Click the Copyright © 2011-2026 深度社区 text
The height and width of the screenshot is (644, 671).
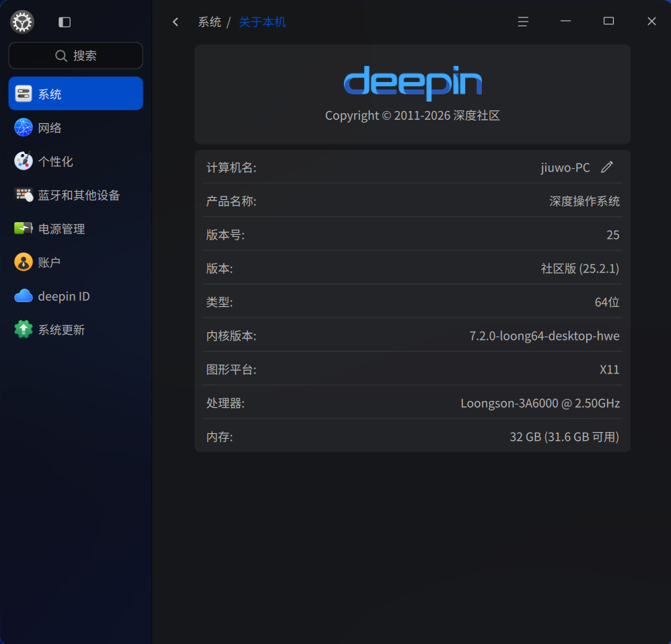pos(413,116)
